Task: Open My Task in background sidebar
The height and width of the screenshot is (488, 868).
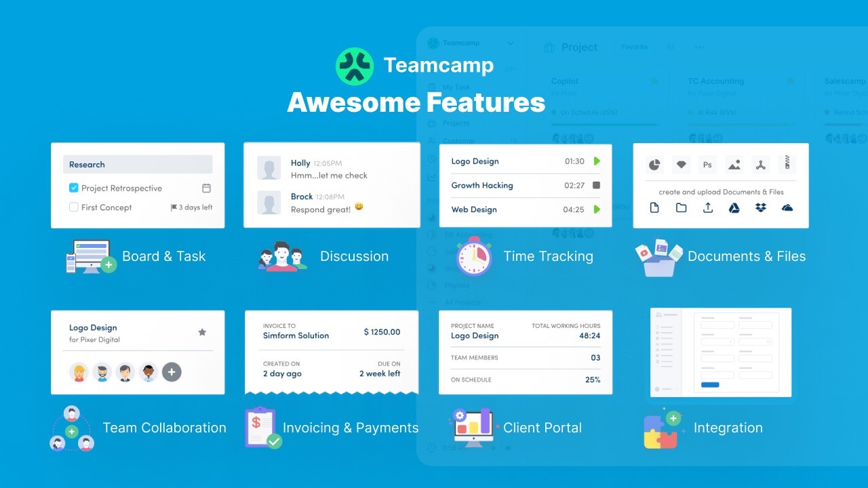Action: (456, 87)
